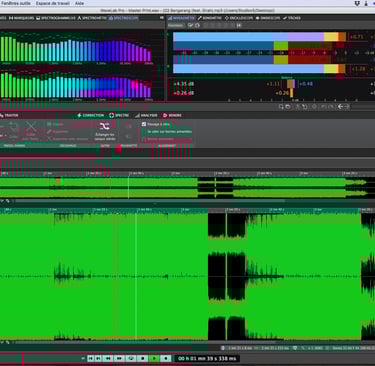The image size is (375, 366).
Task: Click the reset icon beside the meter checkmark
Action: (197, 25)
